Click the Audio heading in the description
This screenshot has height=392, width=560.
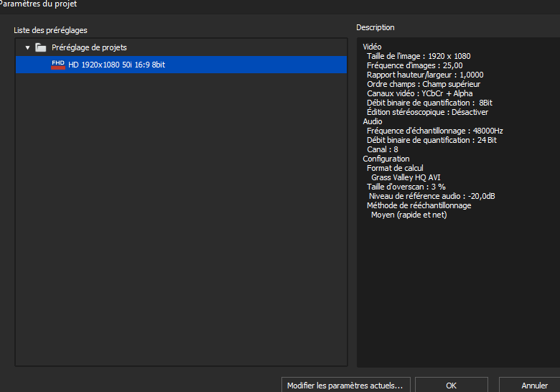tap(373, 121)
